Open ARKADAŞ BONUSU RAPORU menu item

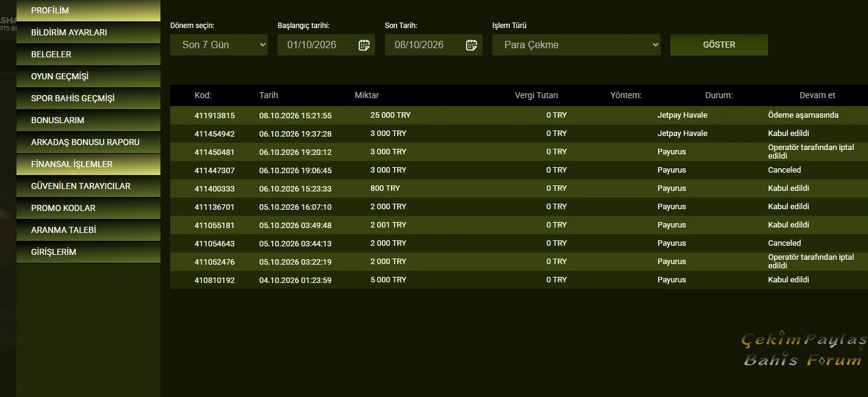coord(88,142)
